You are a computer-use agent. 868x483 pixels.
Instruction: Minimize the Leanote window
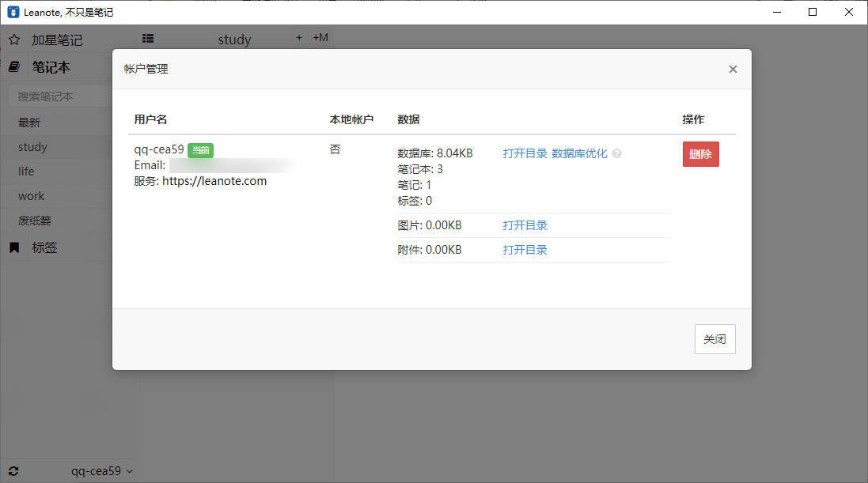(777, 12)
